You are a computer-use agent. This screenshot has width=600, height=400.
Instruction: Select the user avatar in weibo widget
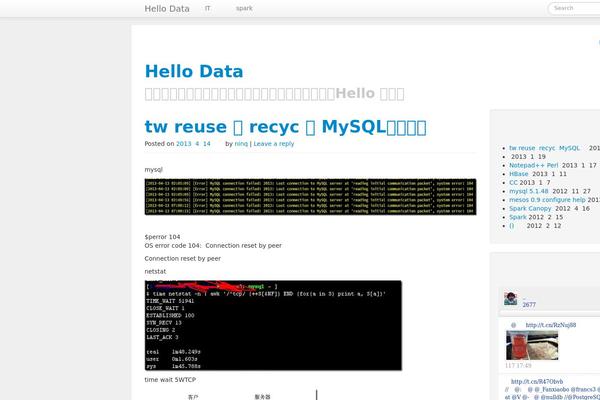coord(510,299)
